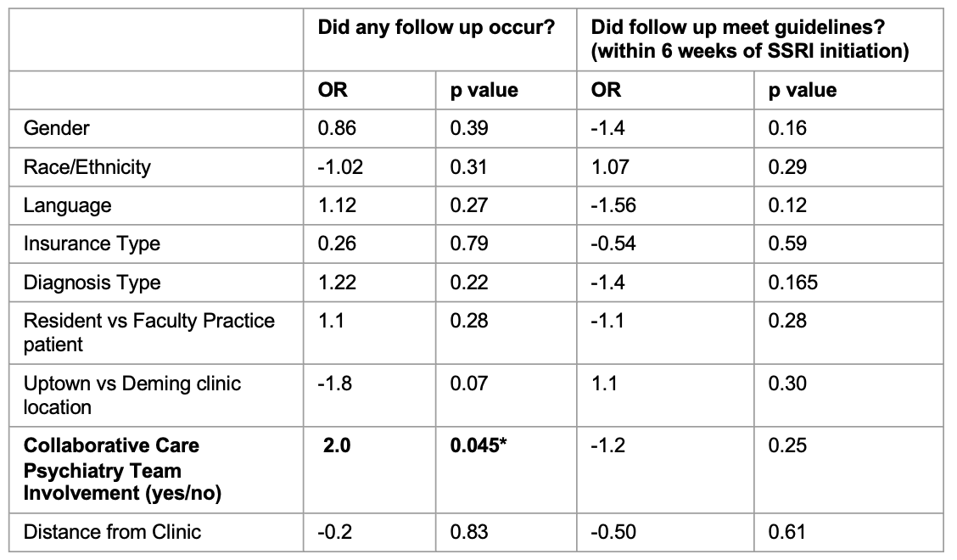Click the Gender row label

pyautogui.click(x=56, y=128)
